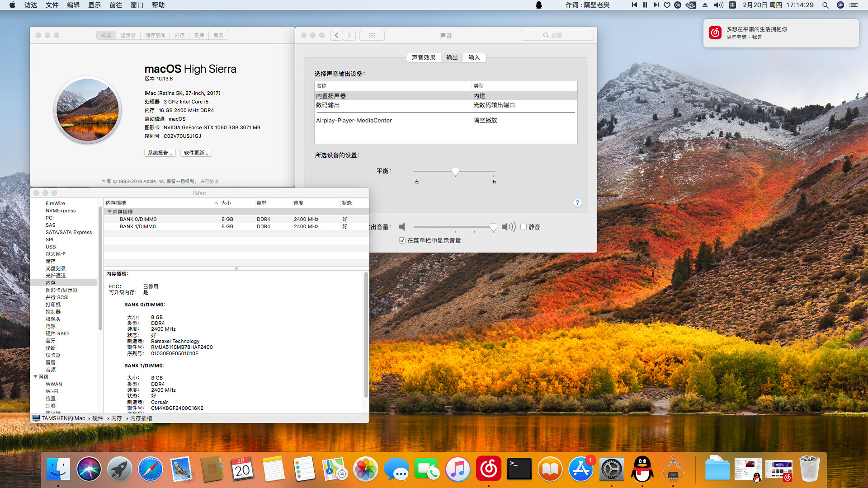Pause music playback in menu bar
The image size is (868, 488).
point(645,5)
